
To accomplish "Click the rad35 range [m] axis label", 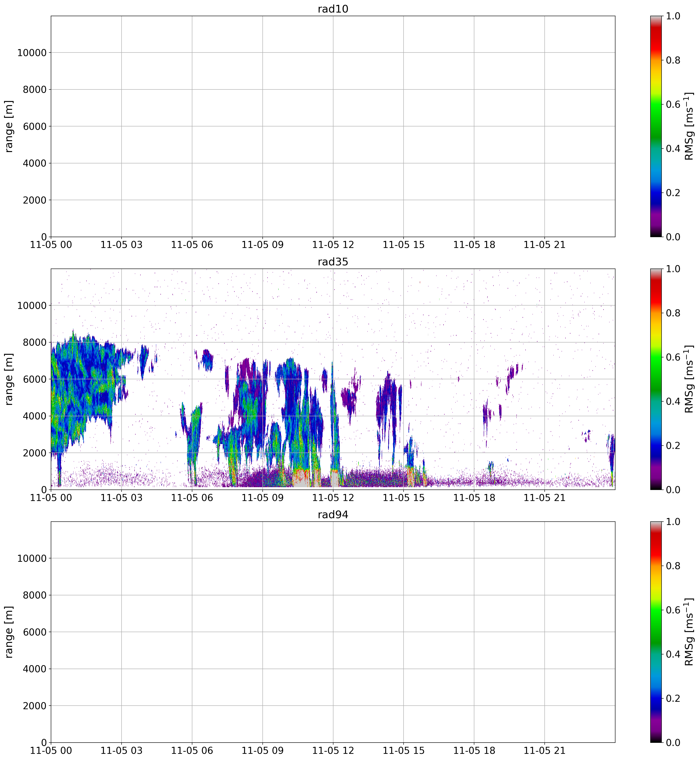I will (x=9, y=379).
